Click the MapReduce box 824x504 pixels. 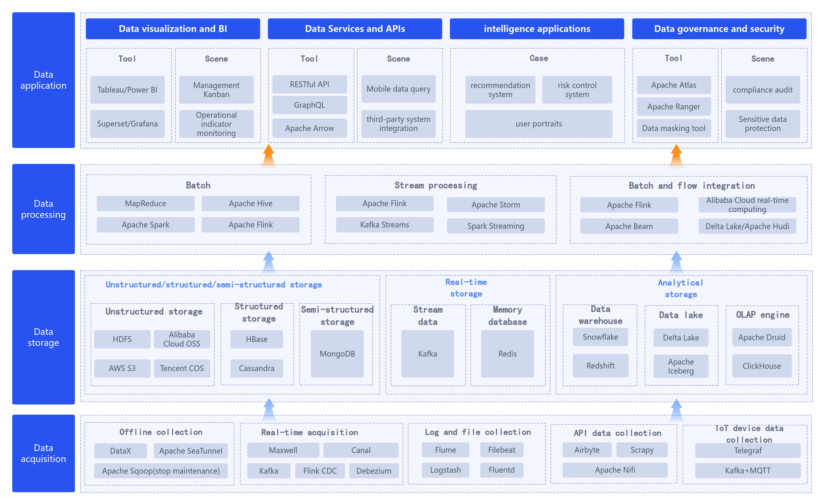(146, 203)
